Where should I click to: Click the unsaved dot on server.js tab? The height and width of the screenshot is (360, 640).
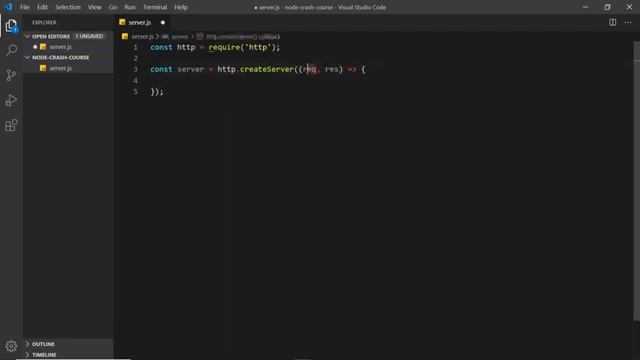tap(163, 22)
